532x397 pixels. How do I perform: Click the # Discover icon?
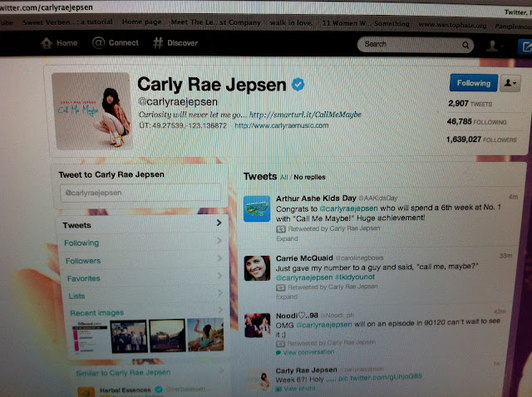(x=158, y=43)
